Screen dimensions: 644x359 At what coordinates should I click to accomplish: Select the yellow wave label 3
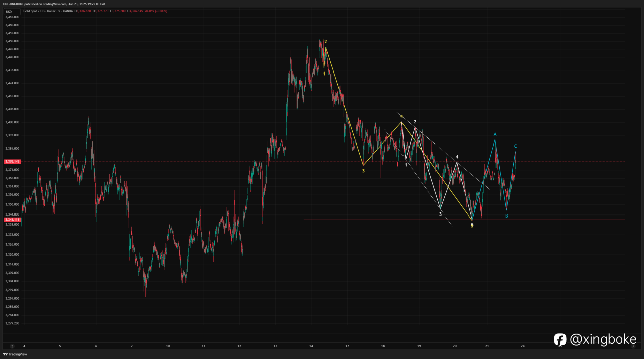click(363, 171)
